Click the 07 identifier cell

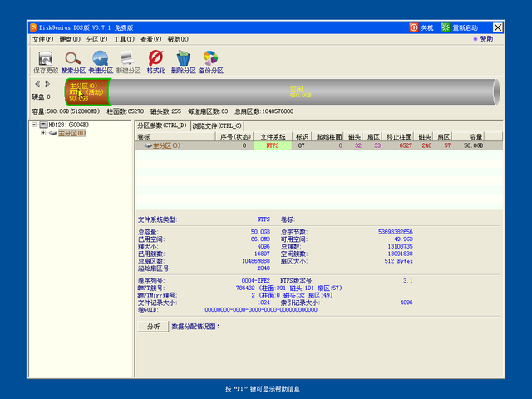[301, 145]
